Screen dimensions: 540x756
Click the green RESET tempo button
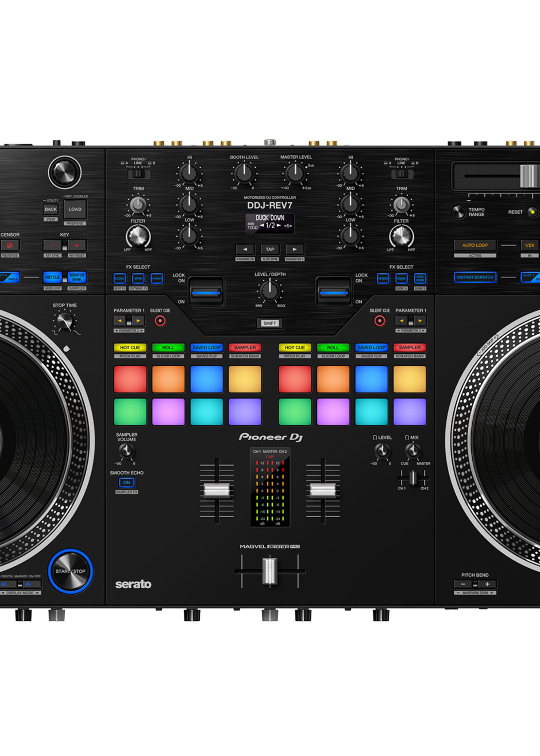(x=533, y=212)
